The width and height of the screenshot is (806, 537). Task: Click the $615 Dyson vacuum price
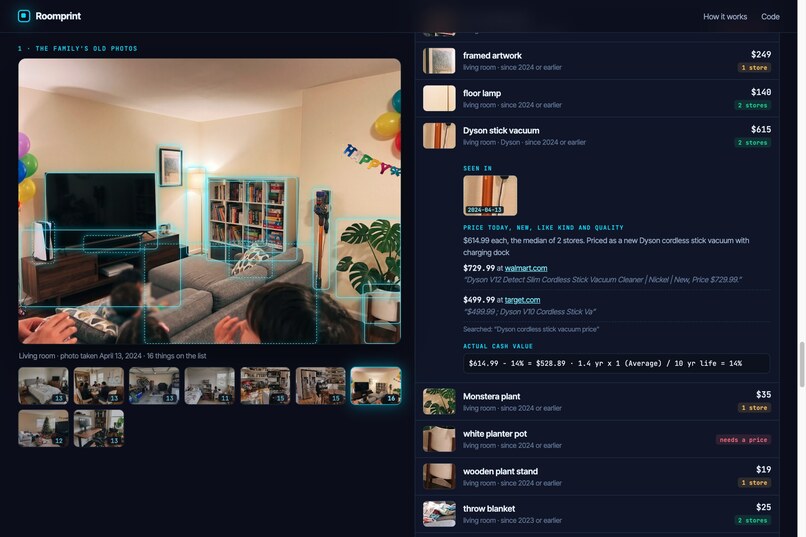pyautogui.click(x=761, y=129)
